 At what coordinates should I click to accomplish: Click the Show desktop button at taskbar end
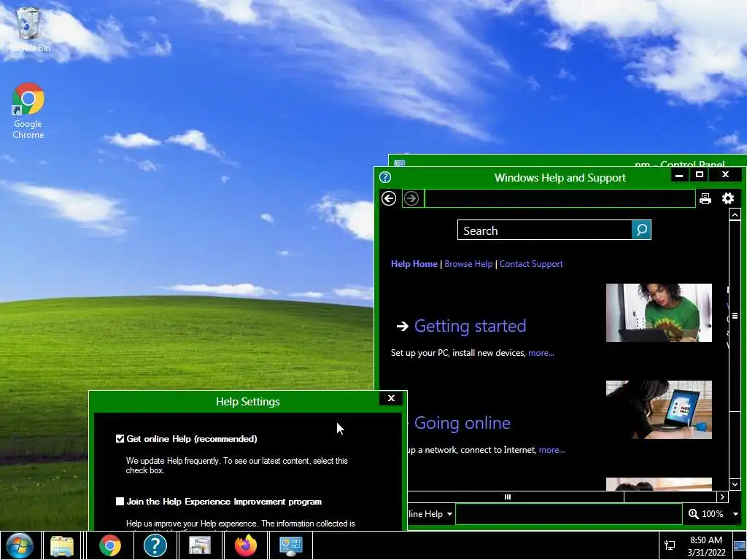coord(740,545)
